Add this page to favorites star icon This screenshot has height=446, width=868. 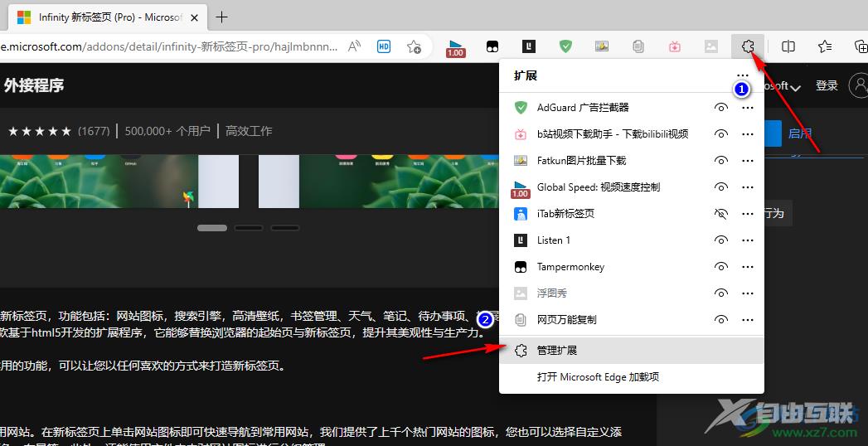click(414, 46)
